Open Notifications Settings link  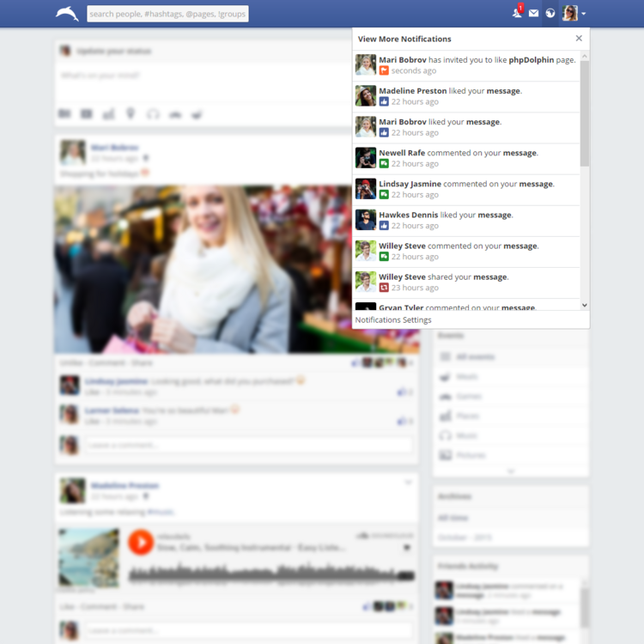(393, 320)
